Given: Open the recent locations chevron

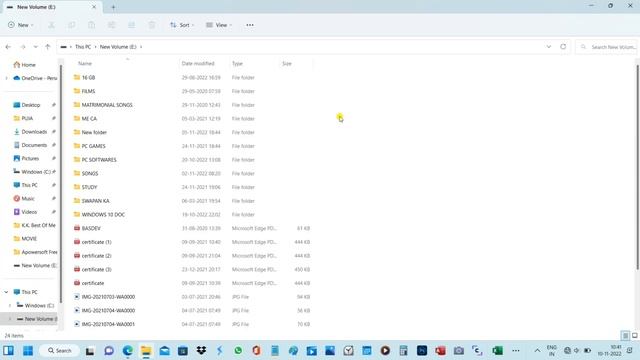Looking at the screenshot, I should click(36, 47).
